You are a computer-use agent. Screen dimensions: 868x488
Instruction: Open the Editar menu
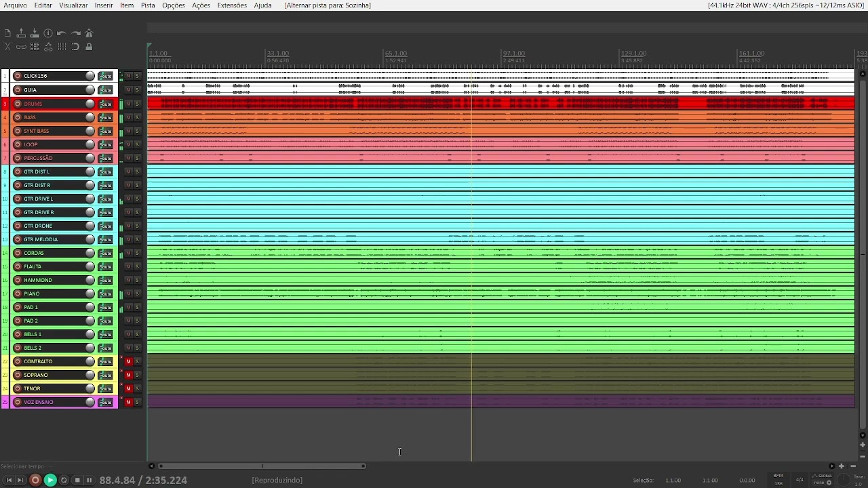(43, 5)
